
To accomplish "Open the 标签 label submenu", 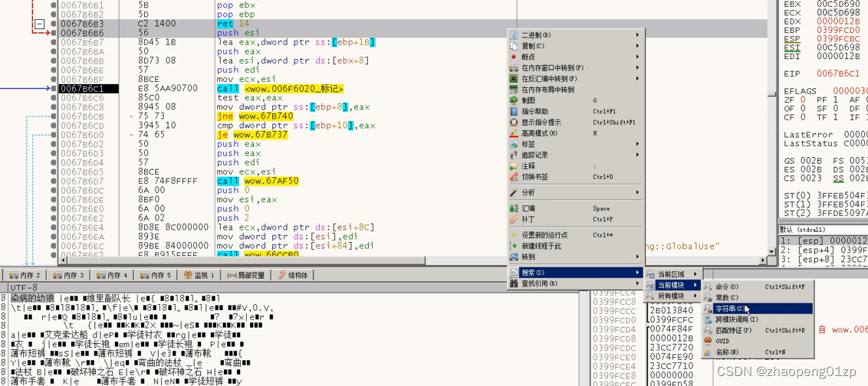I will pos(577,144).
